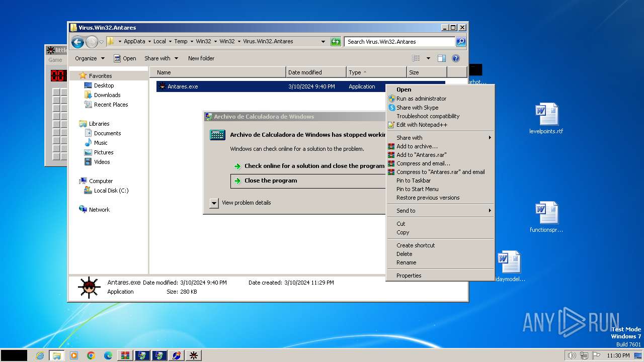The width and height of the screenshot is (644, 362).
Task: Click the volume speaker icon in system tray
Action: [572, 355]
